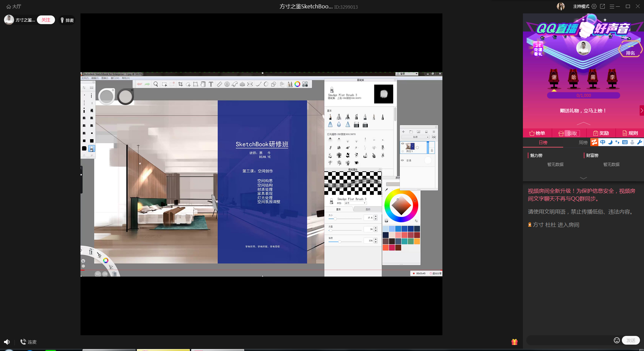The image size is (644, 351).
Task: Pick the orange color swatch
Action: click(417, 241)
